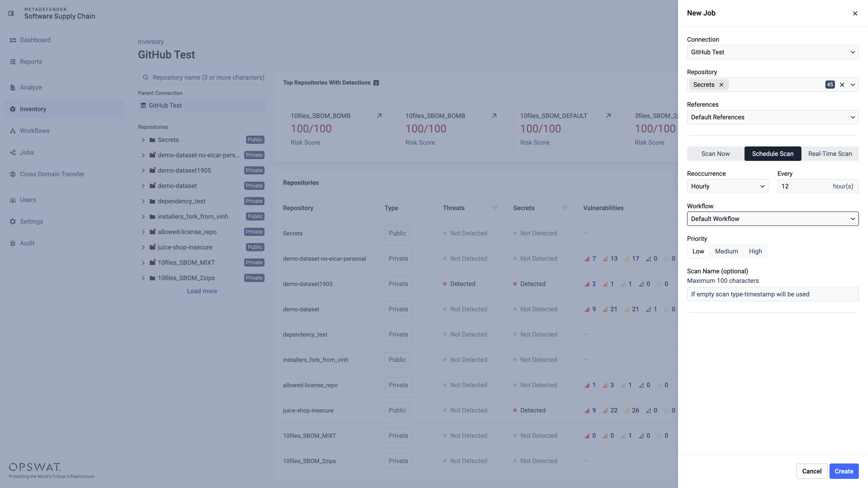Clear all selected repositories

click(842, 85)
